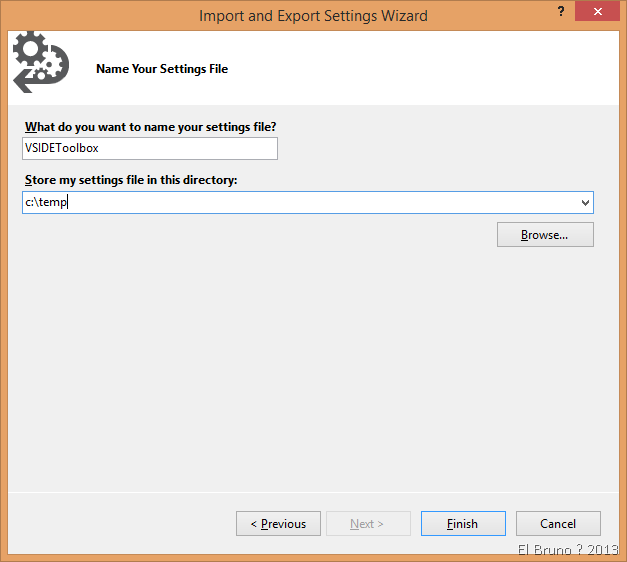Click the settings file name field

point(150,149)
